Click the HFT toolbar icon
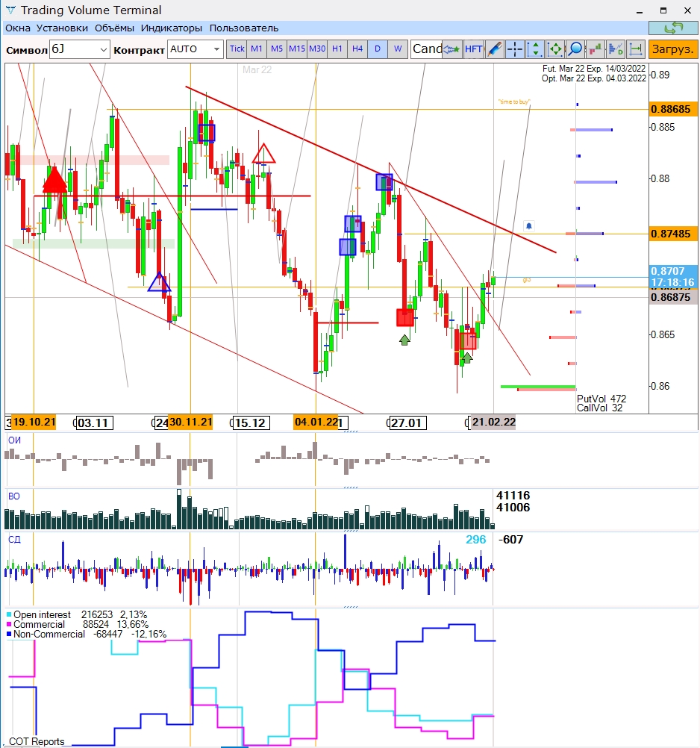Image resolution: width=700 pixels, height=748 pixels. click(x=474, y=49)
